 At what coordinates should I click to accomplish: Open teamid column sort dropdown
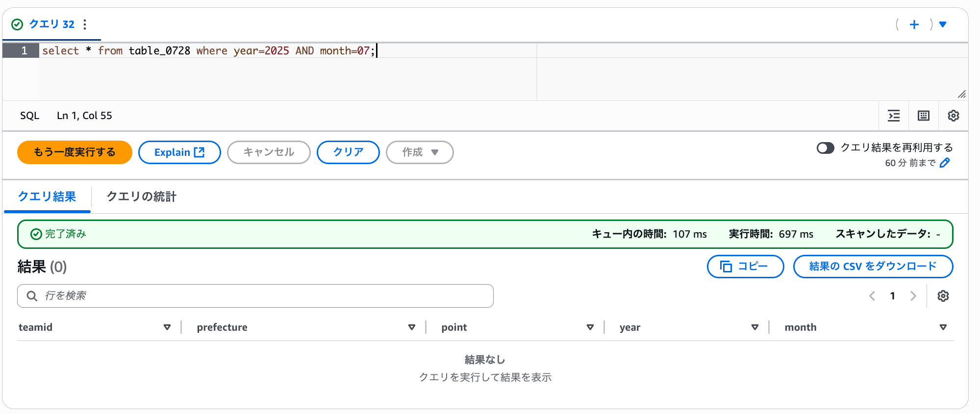[167, 327]
